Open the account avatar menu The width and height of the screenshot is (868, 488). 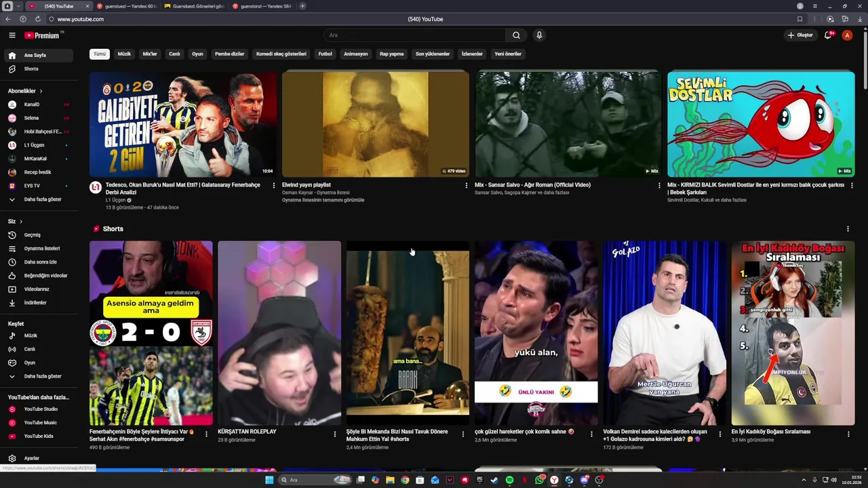(847, 35)
